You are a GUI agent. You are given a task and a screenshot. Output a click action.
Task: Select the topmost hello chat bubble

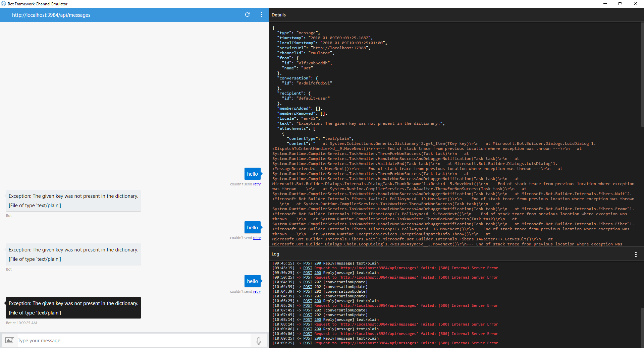[x=252, y=174]
